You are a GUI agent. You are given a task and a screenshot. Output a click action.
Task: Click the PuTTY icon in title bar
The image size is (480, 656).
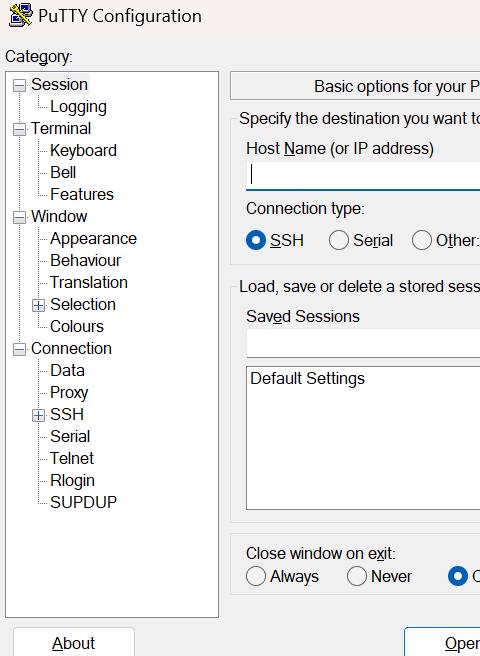pyautogui.click(x=21, y=15)
